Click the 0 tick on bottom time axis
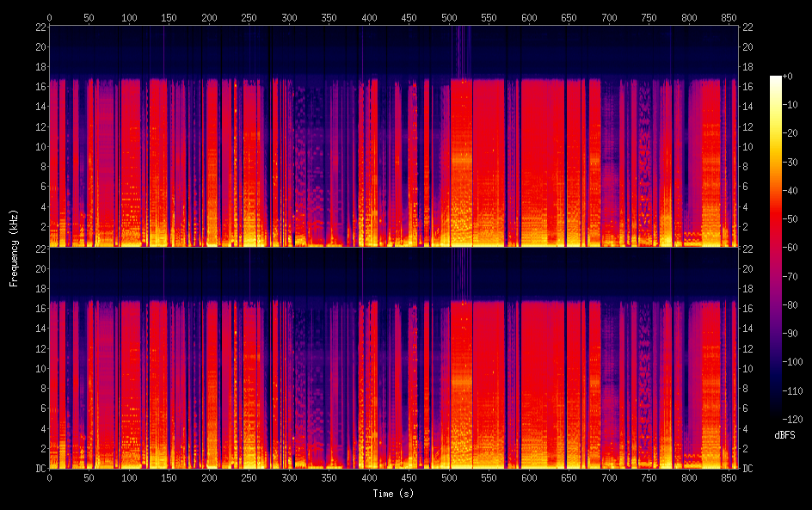The image size is (812, 510). 49,476
